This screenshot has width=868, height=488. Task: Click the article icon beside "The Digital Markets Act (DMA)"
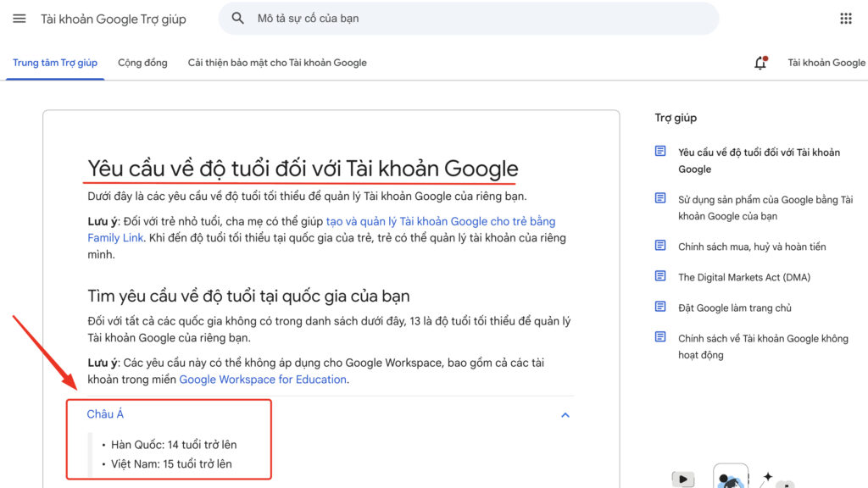pyautogui.click(x=660, y=276)
